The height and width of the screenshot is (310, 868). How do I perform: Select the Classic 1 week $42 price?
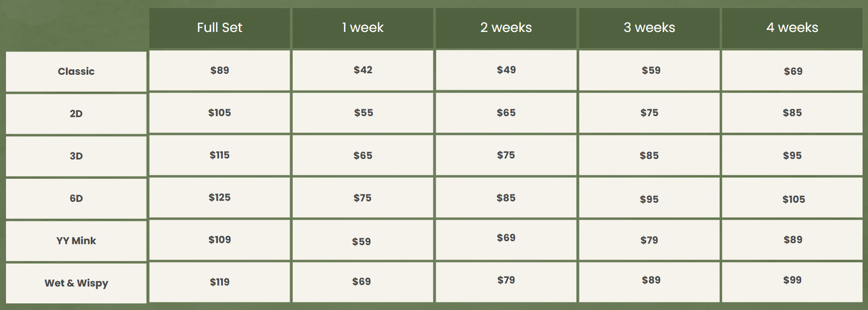pyautogui.click(x=363, y=70)
